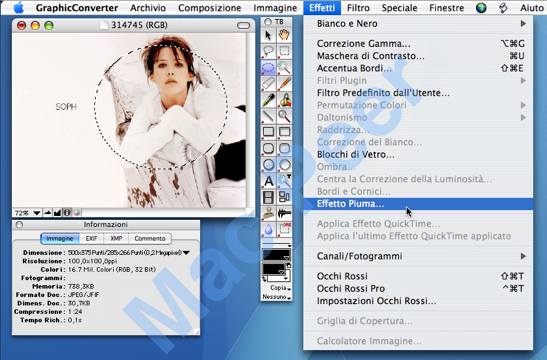The width and height of the screenshot is (547, 360).
Task: Select the caliper measuring tool
Action: click(284, 213)
